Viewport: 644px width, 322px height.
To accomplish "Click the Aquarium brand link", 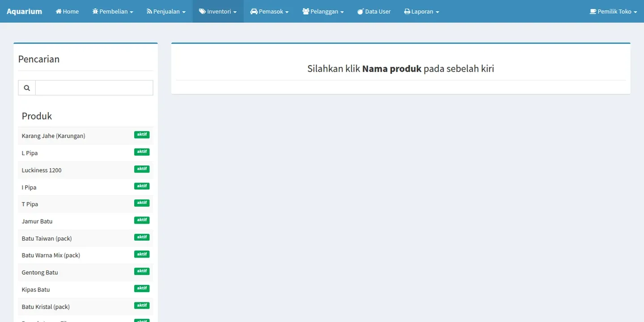I will [24, 12].
